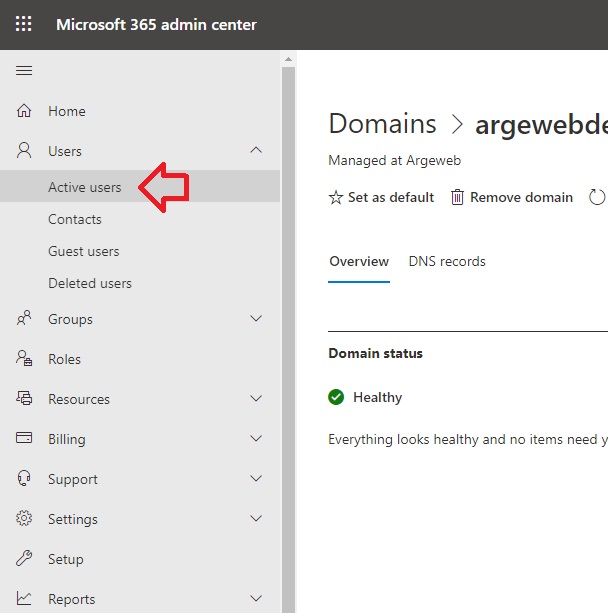
Task: Click sidebar scrollbar up arrow
Action: coord(289,59)
